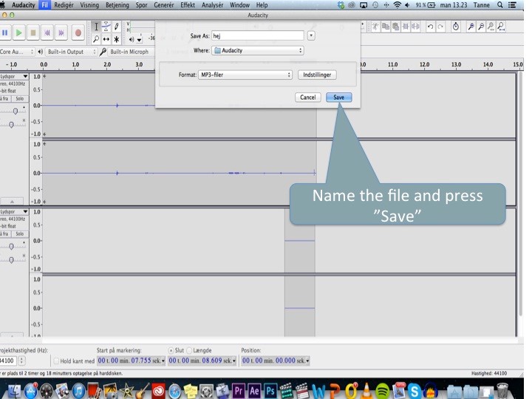
Task: Open the Analysér menu
Action: coord(212,5)
